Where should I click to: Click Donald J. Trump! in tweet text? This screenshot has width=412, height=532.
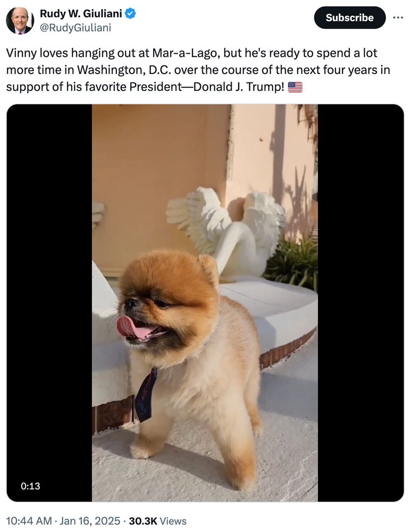239,87
